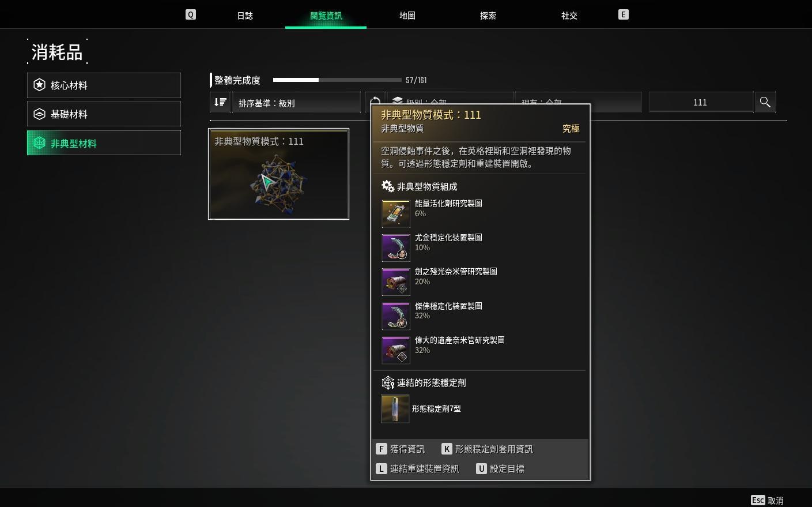Switch to the 日誌 tab
Image resolution: width=812 pixels, height=507 pixels.
click(x=245, y=16)
